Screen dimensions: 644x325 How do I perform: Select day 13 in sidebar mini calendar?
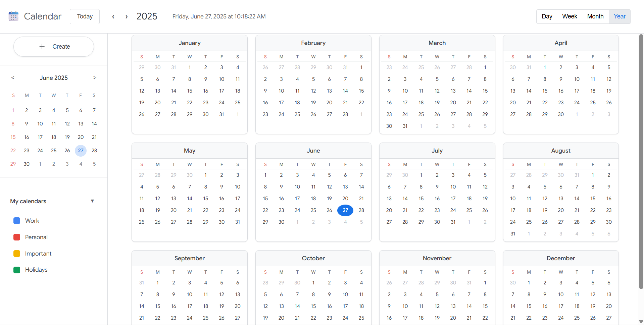(81, 124)
